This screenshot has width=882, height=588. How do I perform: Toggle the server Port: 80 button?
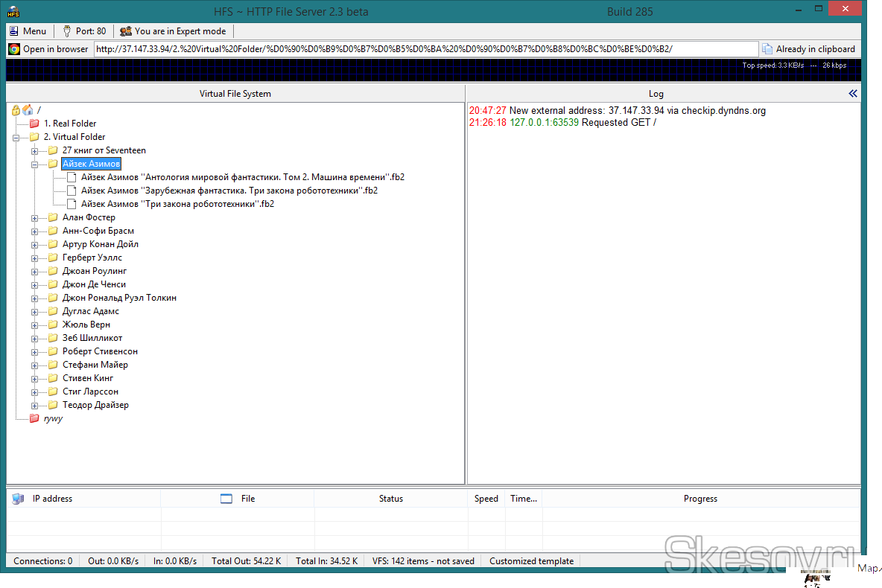pos(83,31)
